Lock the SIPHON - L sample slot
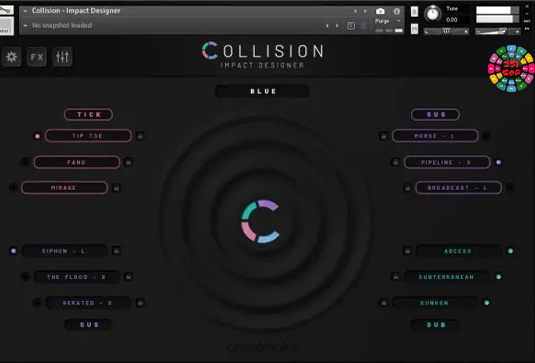Screen dimensions: 535x363 (116, 251)
